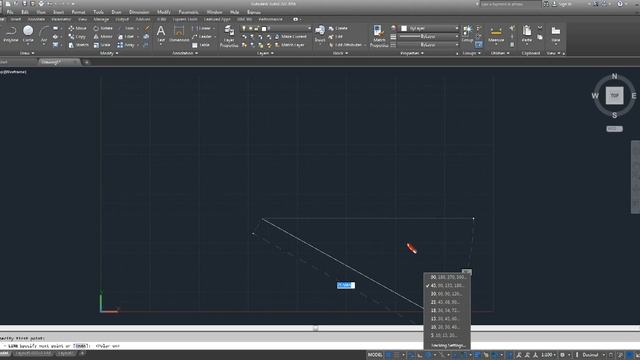The width and height of the screenshot is (640, 360).
Task: Add a new drawing tab
Action: click(x=87, y=62)
